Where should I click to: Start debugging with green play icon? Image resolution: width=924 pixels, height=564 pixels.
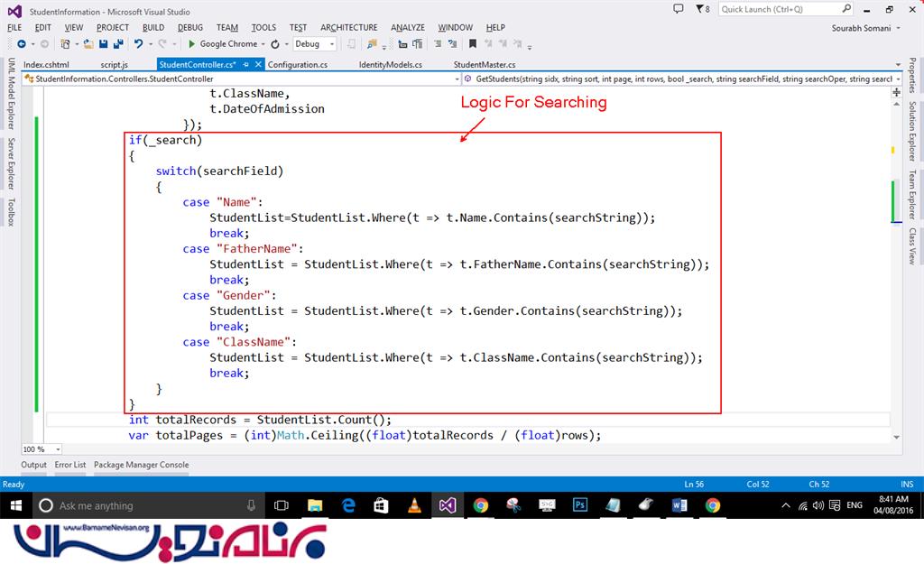point(192,43)
